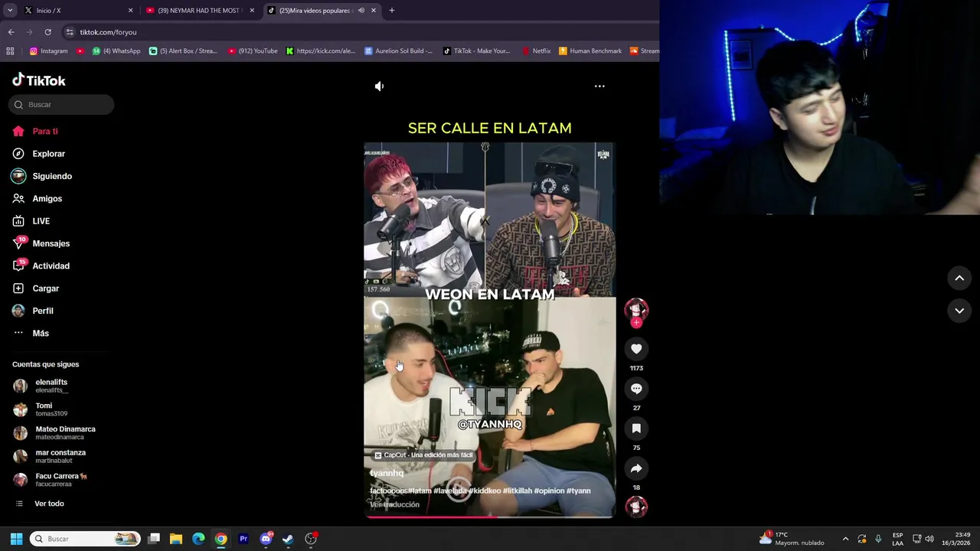The width and height of the screenshot is (980, 551).
Task: Save the video with bookmark icon
Action: pyautogui.click(x=636, y=429)
